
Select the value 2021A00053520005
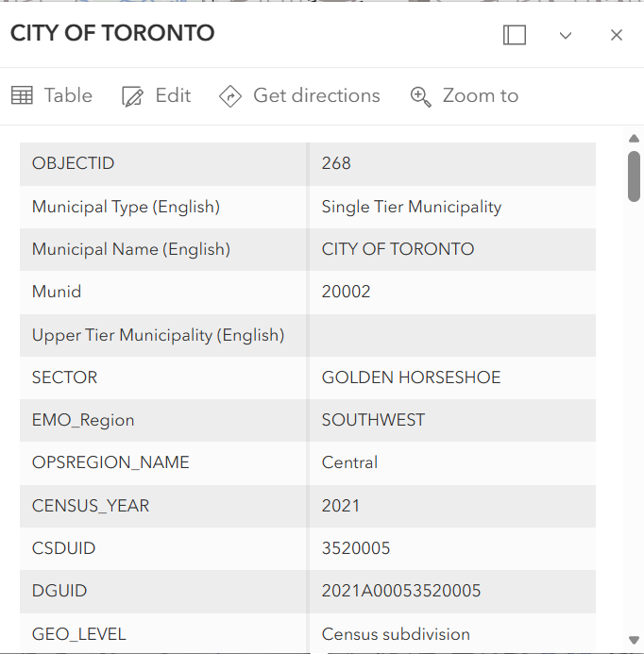401,591
